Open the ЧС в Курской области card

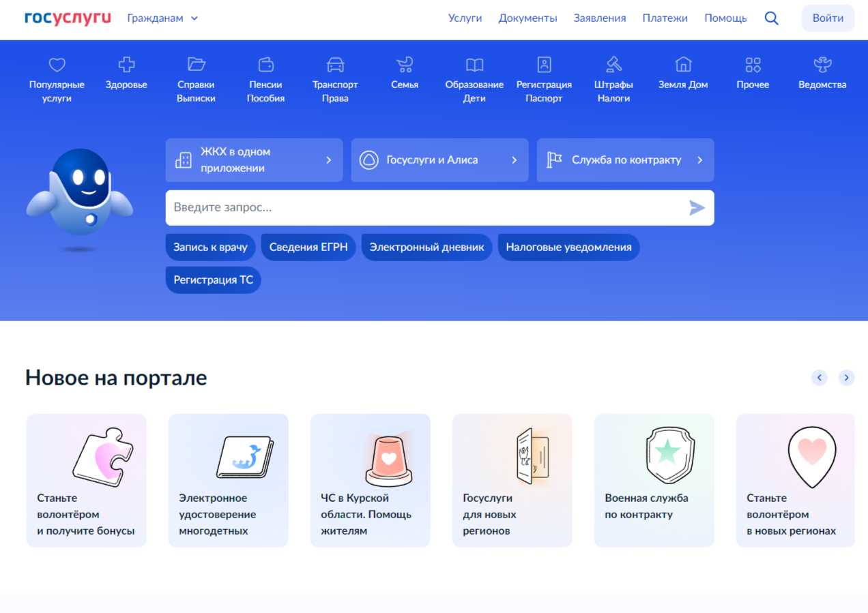point(370,480)
